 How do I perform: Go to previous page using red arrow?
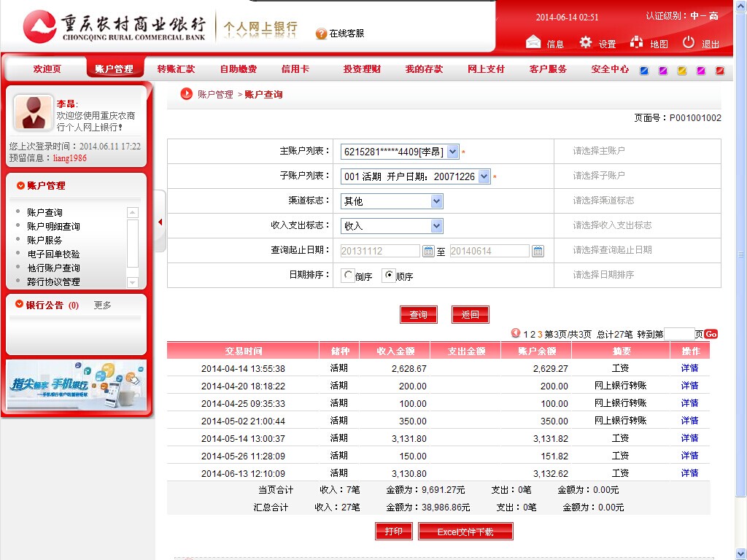click(516, 333)
